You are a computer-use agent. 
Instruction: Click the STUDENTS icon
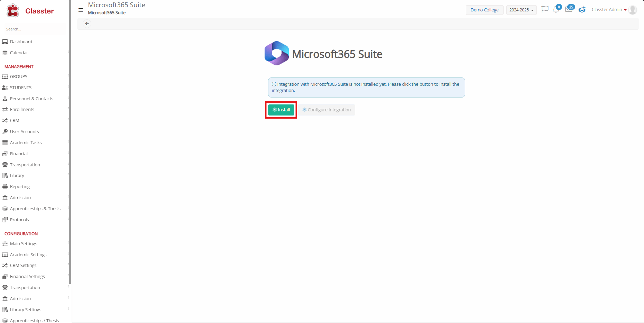(5, 87)
